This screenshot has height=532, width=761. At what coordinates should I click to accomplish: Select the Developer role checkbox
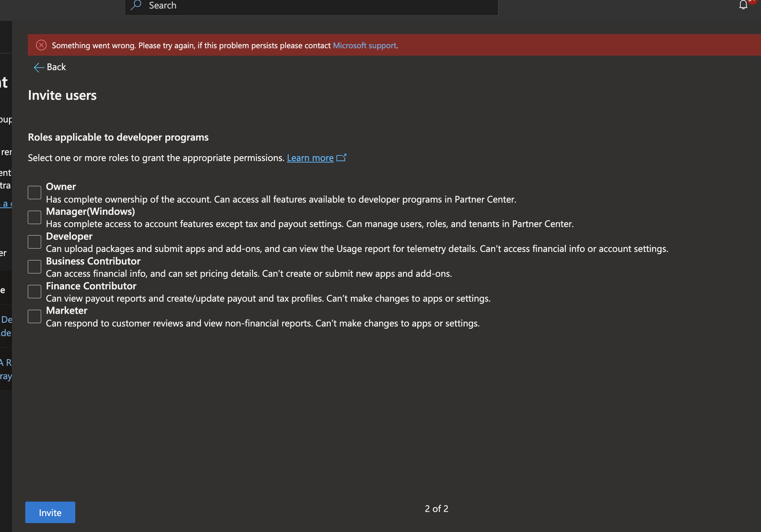34,242
